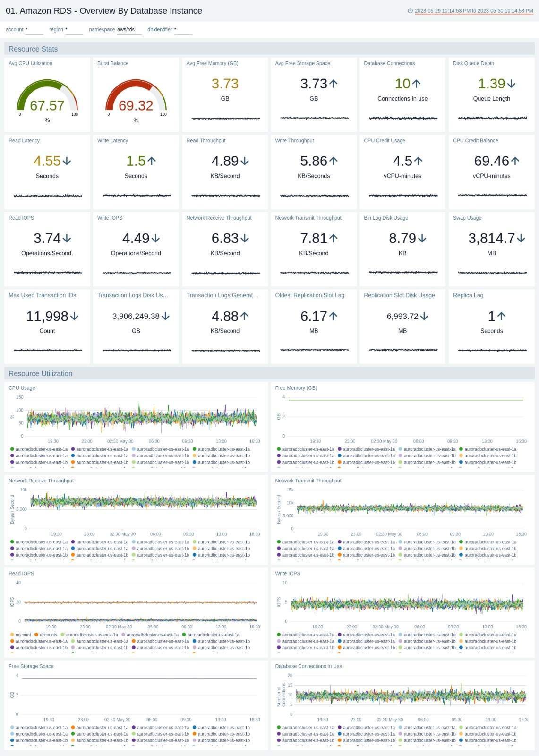Click the sparkline under Avg Free Memory

pyautogui.click(x=225, y=118)
